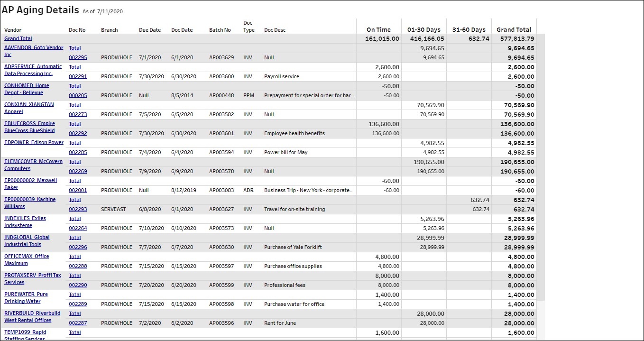
Task: Click the Doc Desc column header
Action: [275, 30]
